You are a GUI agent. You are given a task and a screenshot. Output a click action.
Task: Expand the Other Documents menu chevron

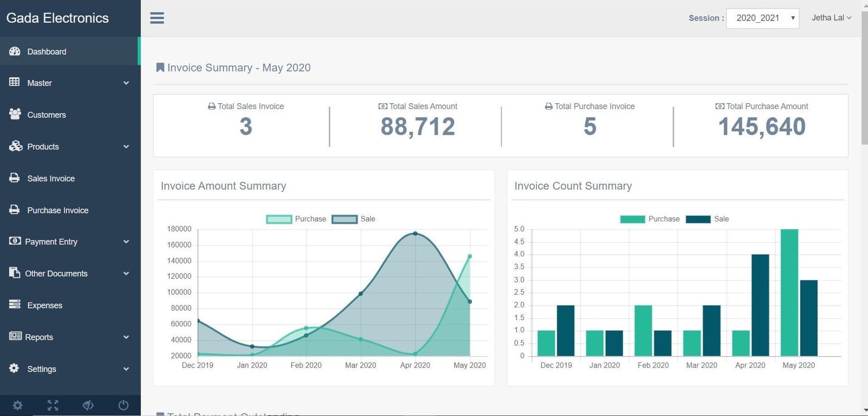click(126, 274)
